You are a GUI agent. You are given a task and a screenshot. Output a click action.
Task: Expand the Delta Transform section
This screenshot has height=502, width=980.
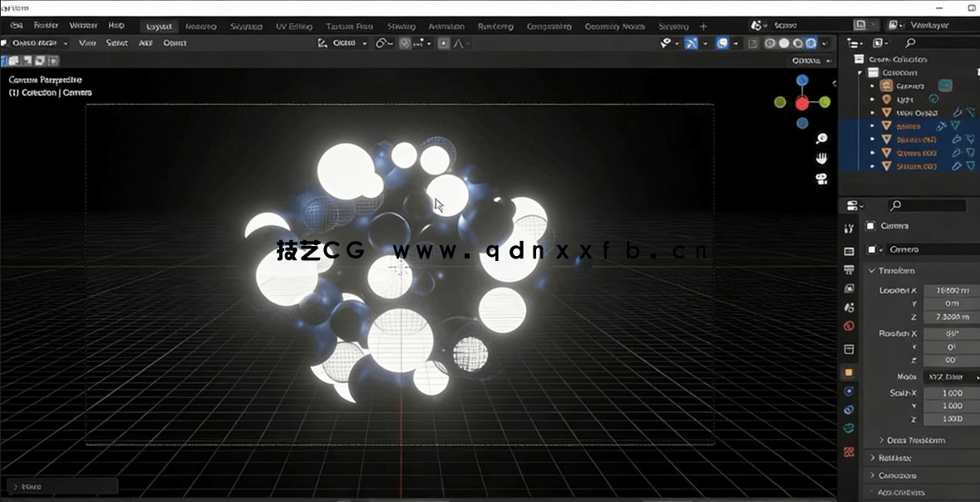[909, 439]
